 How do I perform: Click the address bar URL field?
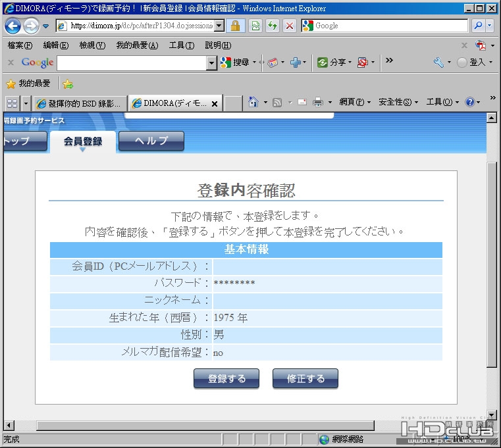coord(136,26)
